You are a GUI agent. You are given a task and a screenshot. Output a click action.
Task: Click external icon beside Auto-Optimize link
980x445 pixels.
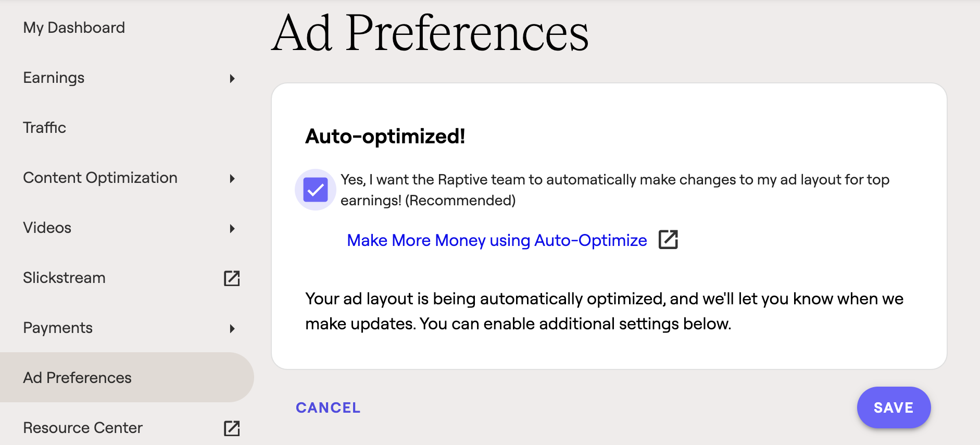pos(668,240)
